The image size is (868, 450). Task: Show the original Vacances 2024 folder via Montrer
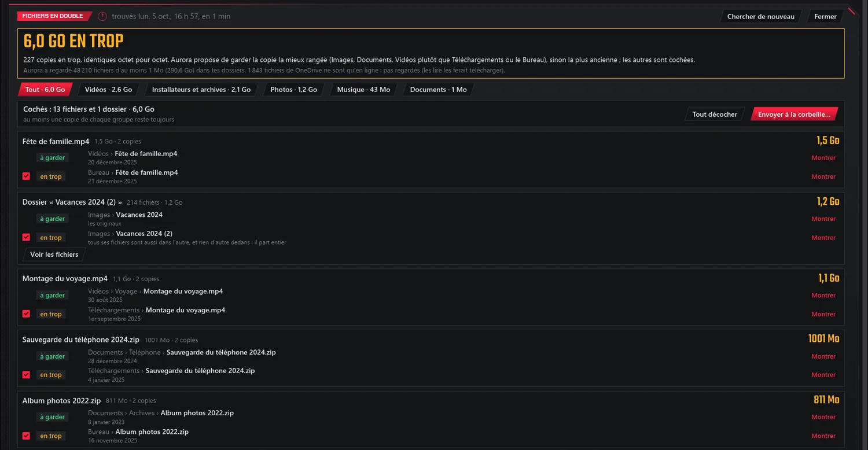tap(823, 219)
